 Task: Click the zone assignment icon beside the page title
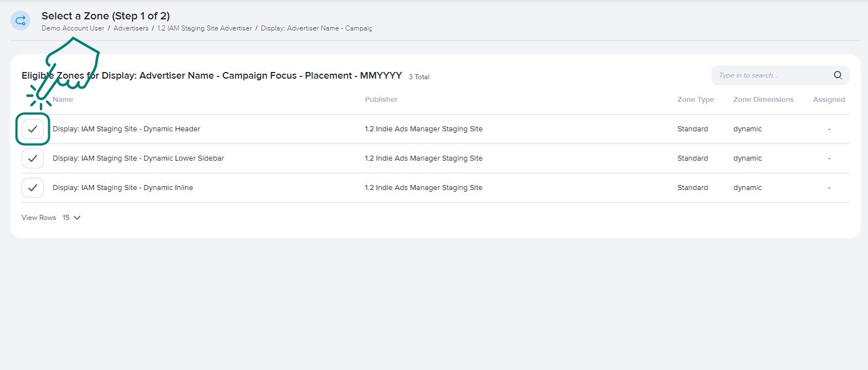point(20,21)
